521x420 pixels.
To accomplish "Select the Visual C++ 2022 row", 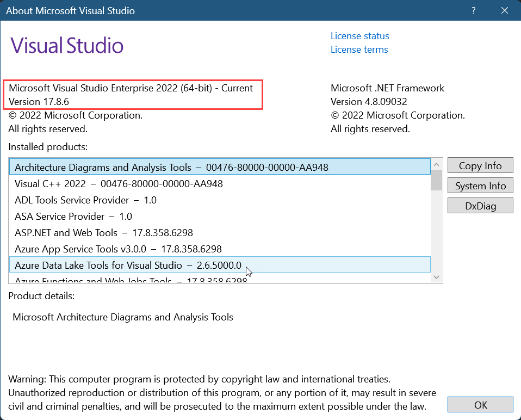I will [x=220, y=183].
